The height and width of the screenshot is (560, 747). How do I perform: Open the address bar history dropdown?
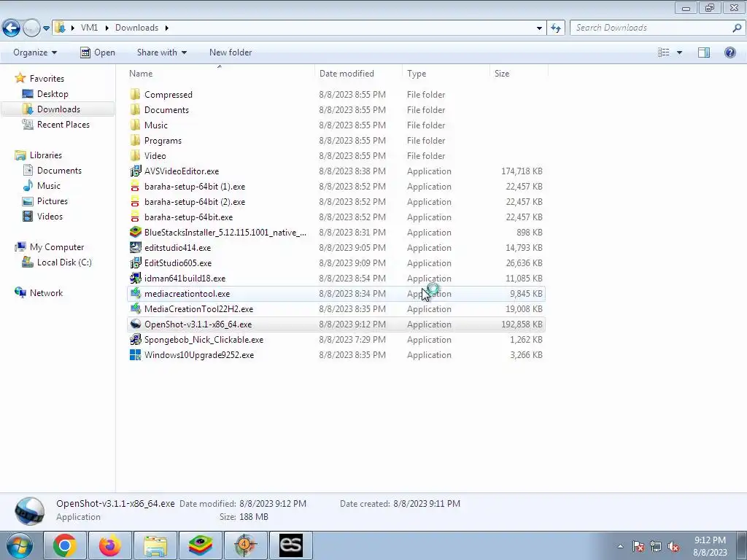(539, 28)
